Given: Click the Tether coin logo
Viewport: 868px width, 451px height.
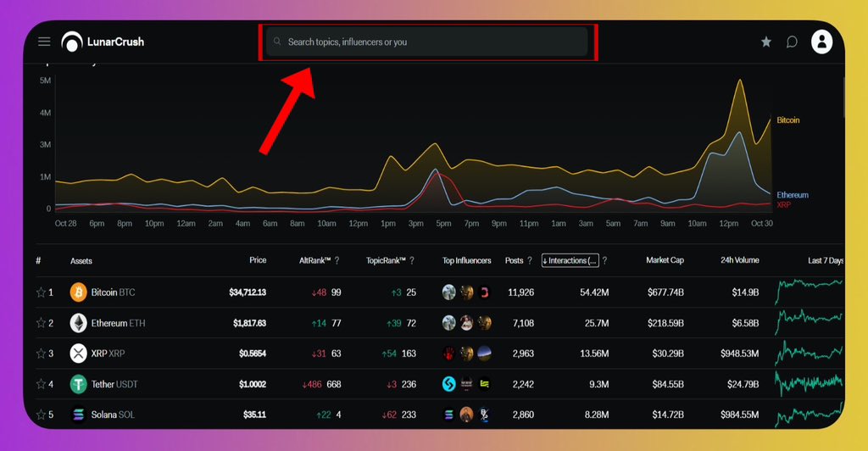Looking at the screenshot, I should point(78,383).
